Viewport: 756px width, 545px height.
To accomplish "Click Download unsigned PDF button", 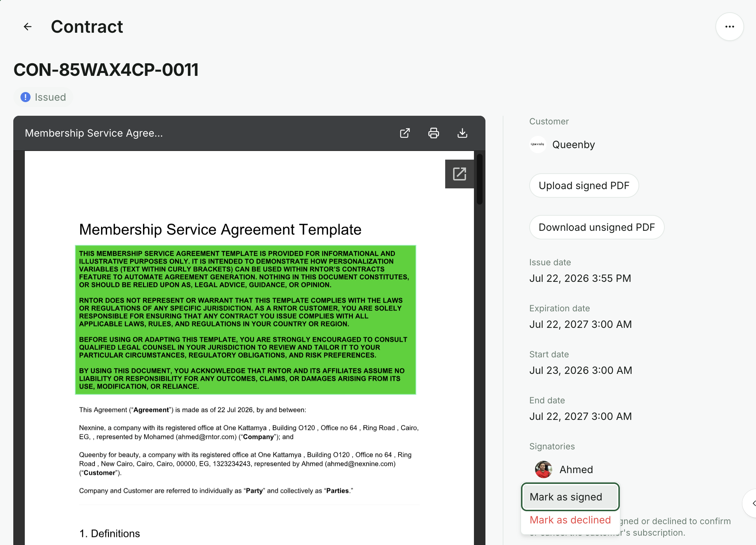I will [597, 227].
